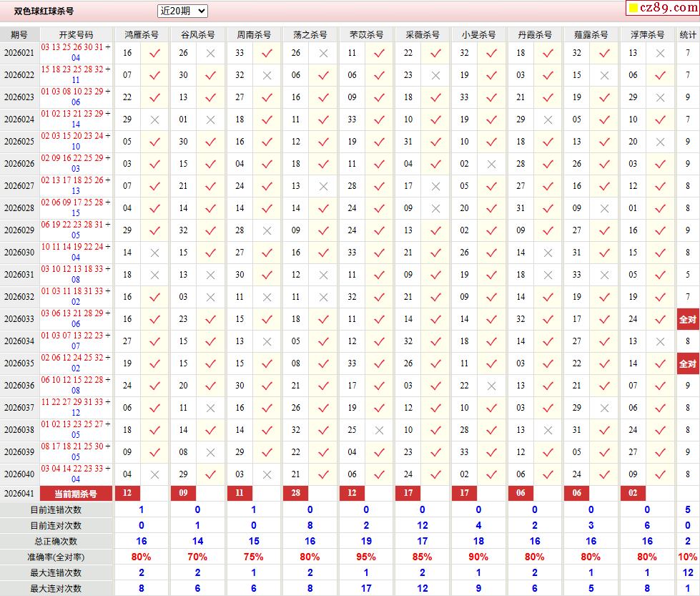Click the cross icon for 葭露杀号 in row 2026037

point(604,408)
